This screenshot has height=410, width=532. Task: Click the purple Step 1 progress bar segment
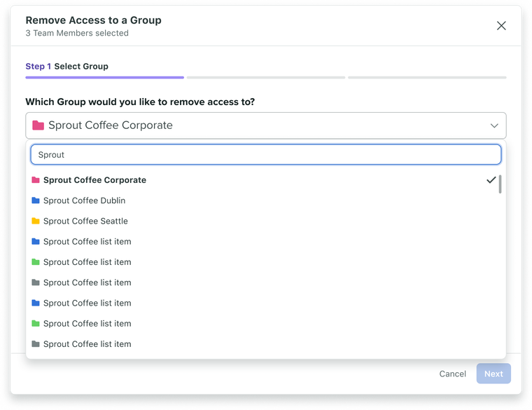coord(104,78)
